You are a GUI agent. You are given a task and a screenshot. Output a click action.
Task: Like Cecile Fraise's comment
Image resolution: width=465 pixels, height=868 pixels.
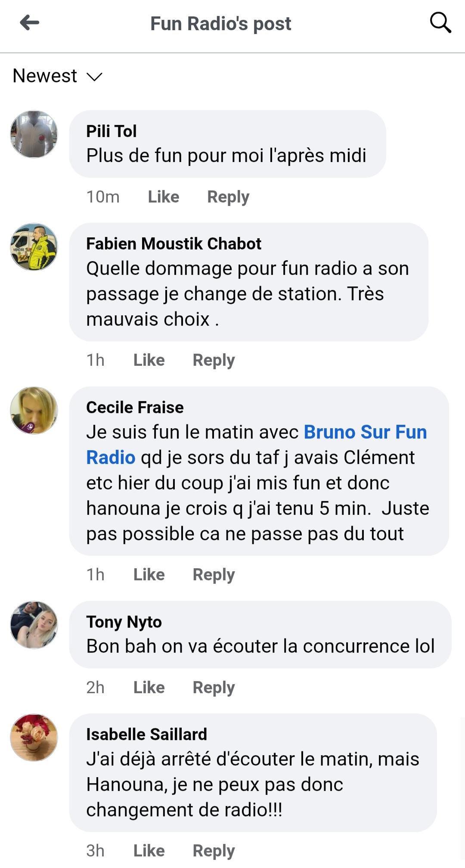pyautogui.click(x=149, y=575)
